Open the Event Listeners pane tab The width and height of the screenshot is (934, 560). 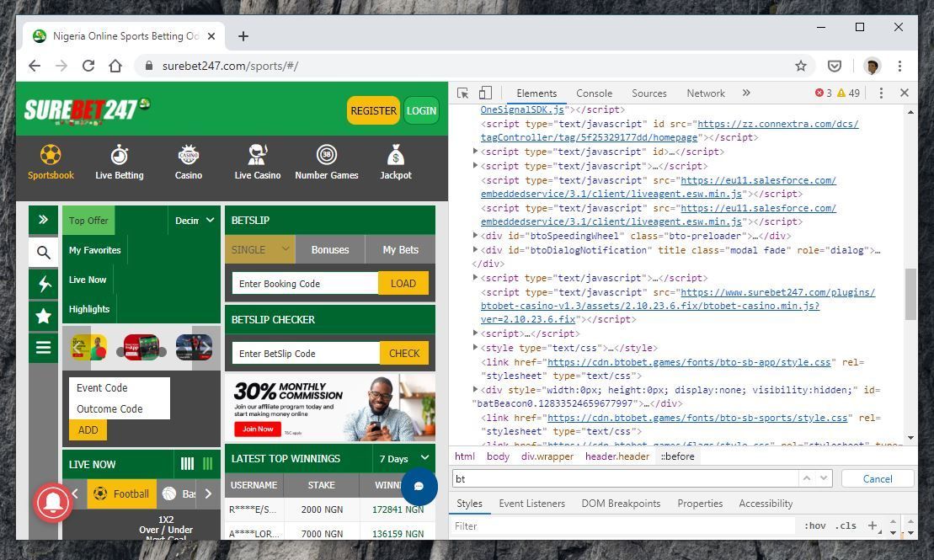point(532,504)
